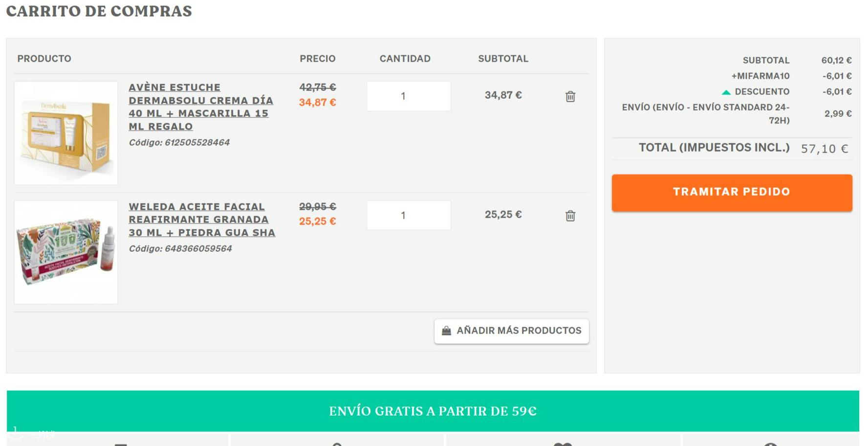
Task: Click the struck-through price 42,75 €
Action: point(318,87)
